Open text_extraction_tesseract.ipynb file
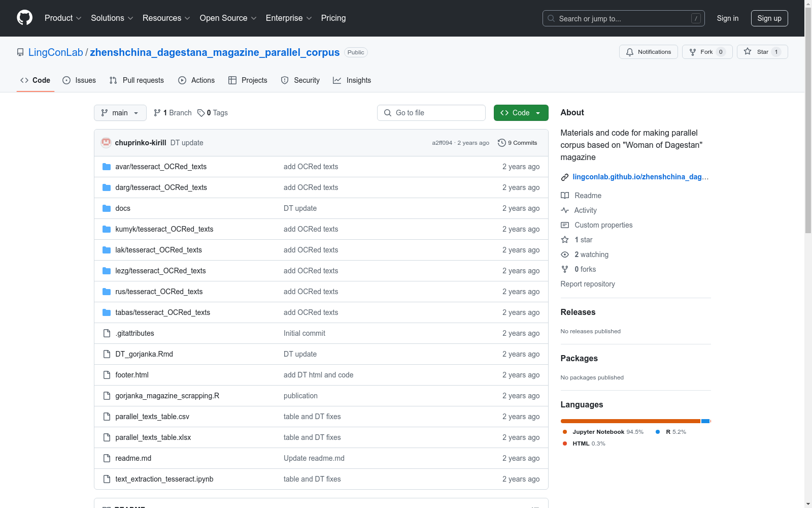Viewport: 812px width, 508px height. 164,479
